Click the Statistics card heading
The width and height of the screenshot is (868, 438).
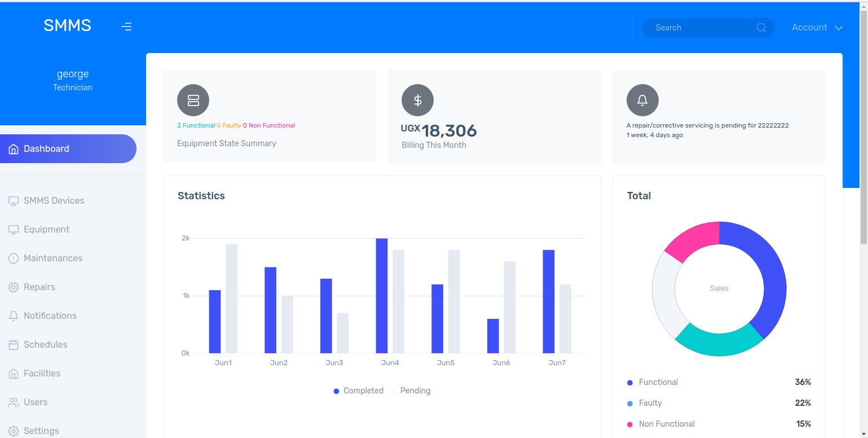click(x=201, y=196)
